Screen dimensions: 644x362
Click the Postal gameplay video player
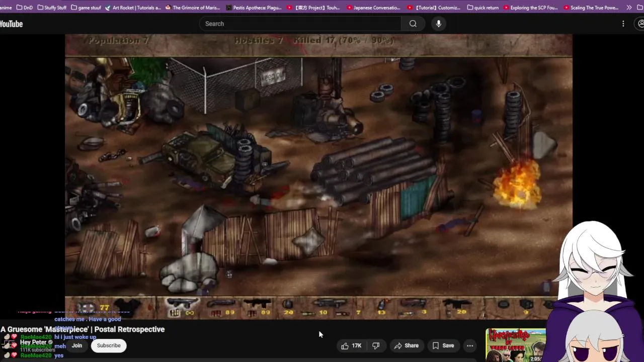pos(318,176)
